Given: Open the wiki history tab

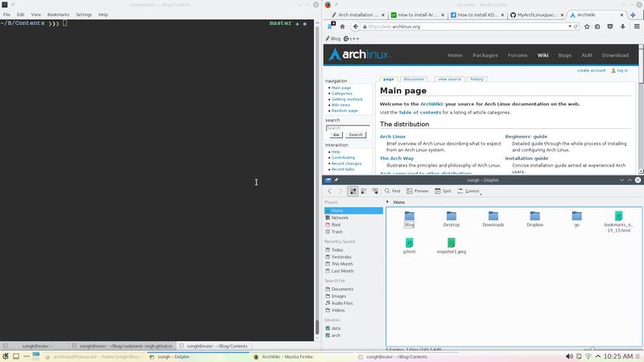Looking at the screenshot, I should [x=477, y=79].
